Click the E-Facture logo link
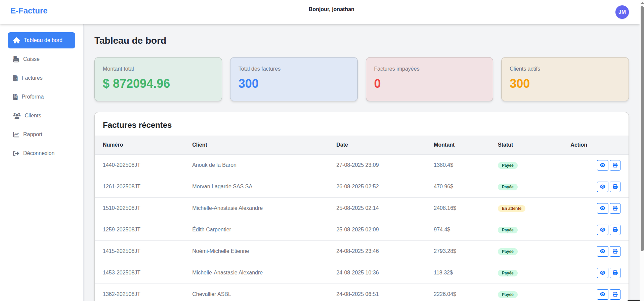This screenshot has height=301, width=644. pyautogui.click(x=29, y=11)
